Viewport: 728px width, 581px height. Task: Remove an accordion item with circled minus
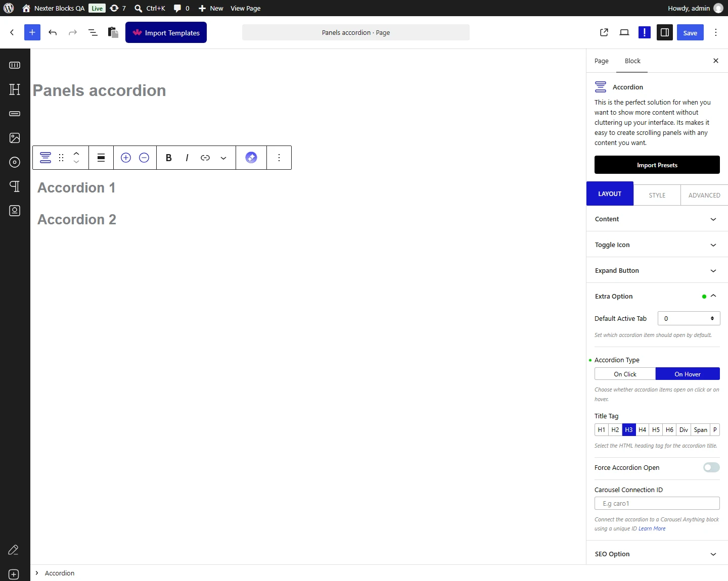(x=144, y=158)
